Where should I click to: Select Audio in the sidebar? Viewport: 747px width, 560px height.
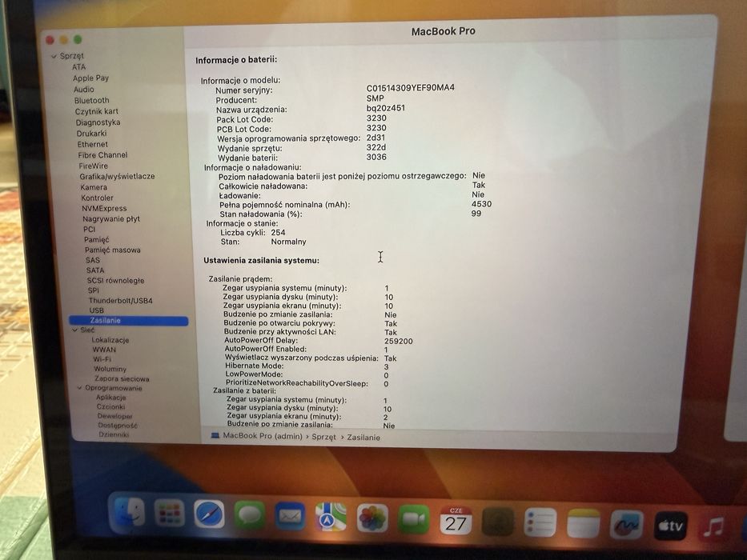coord(84,90)
